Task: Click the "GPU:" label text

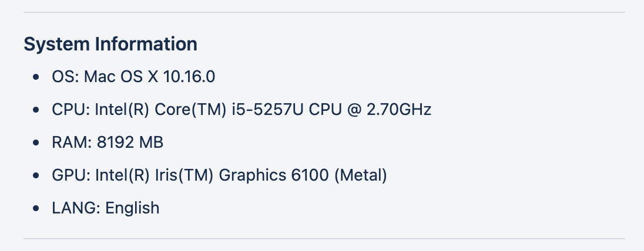Action: click(x=71, y=175)
